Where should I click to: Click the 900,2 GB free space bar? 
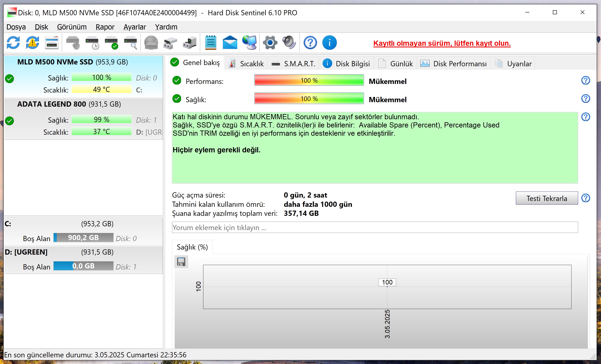84,237
